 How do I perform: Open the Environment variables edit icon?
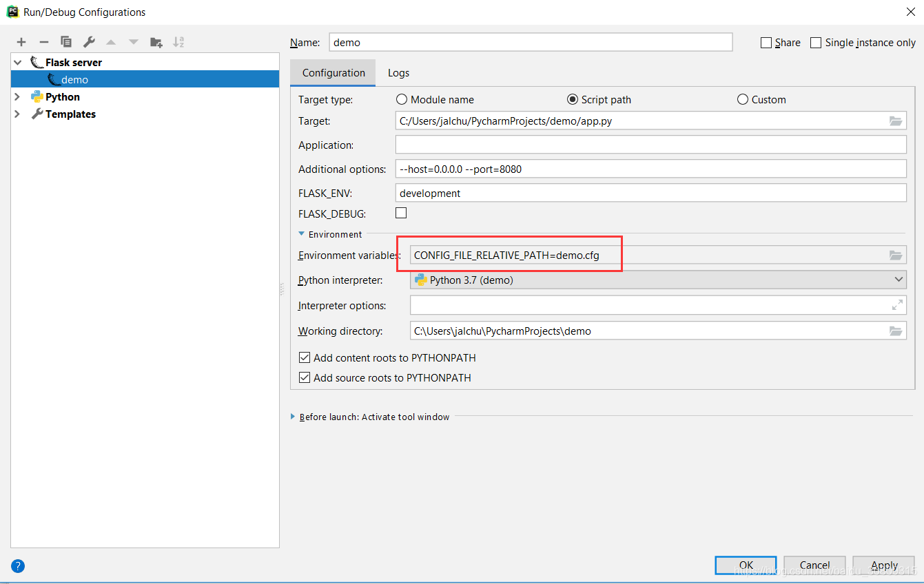click(x=895, y=255)
